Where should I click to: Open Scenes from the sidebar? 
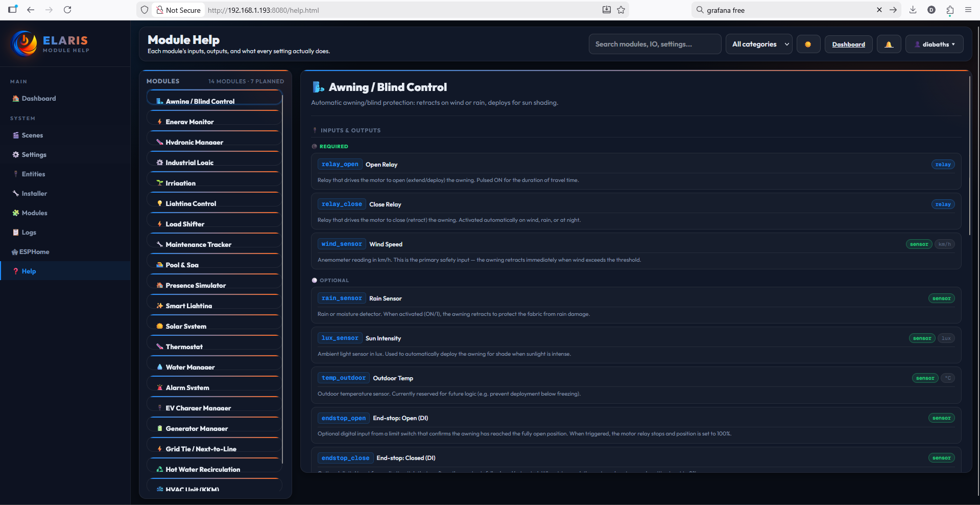[32, 135]
